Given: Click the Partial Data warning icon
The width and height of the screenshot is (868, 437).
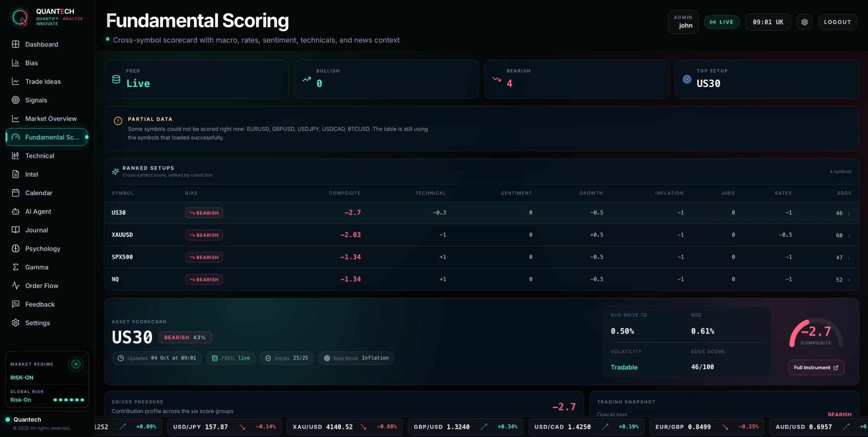Looking at the screenshot, I should coord(118,121).
